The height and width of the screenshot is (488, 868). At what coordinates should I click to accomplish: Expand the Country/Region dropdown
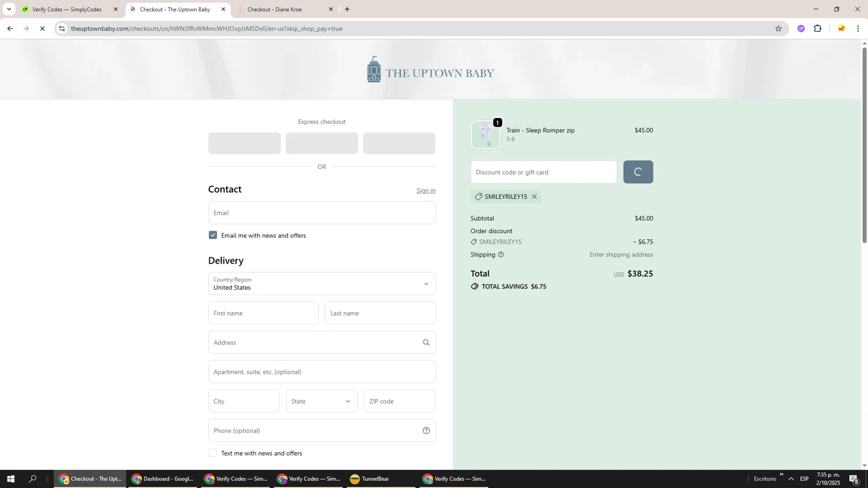(x=322, y=283)
